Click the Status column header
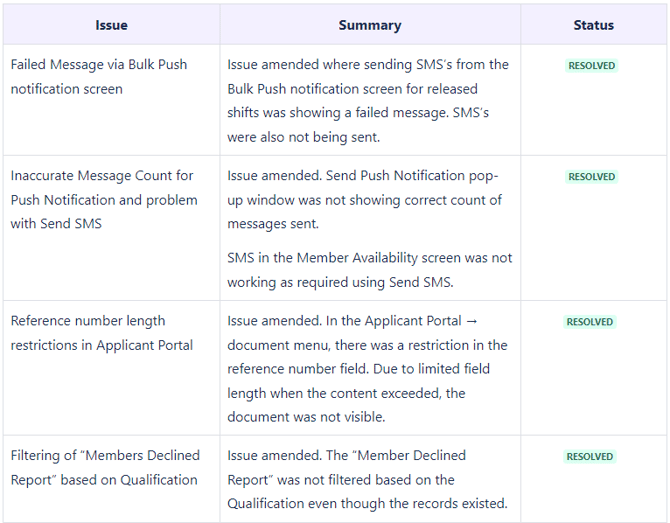This screenshot has width=670, height=523. (593, 25)
